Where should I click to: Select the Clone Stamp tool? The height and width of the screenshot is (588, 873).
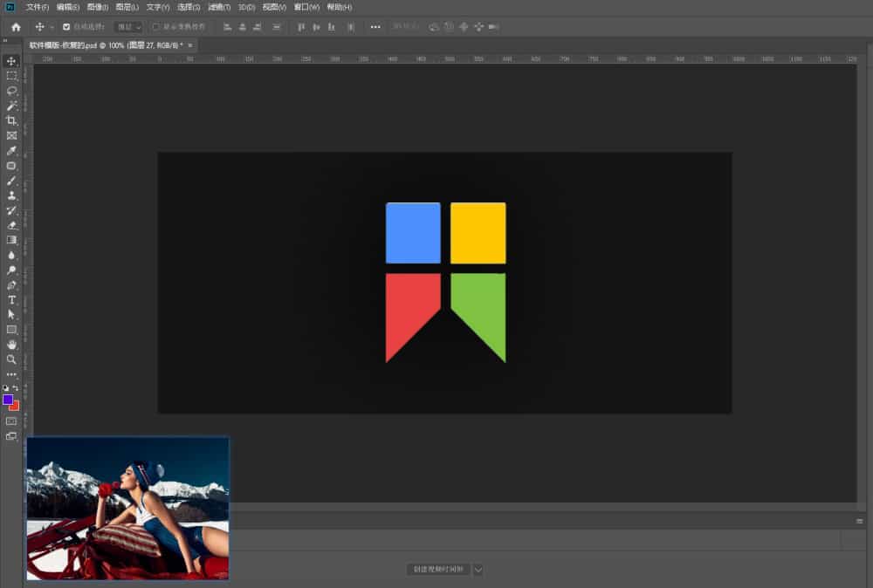pyautogui.click(x=11, y=195)
